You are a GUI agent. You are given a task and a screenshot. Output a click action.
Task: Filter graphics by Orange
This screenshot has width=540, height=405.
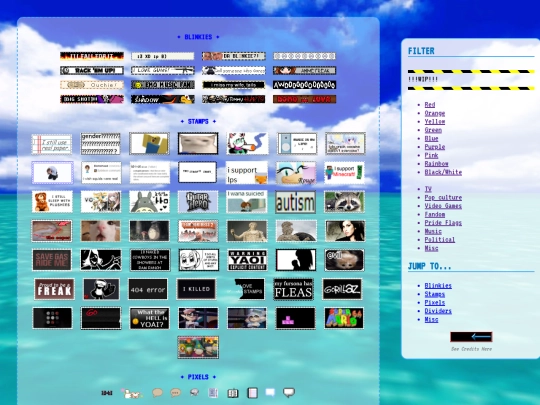point(435,113)
